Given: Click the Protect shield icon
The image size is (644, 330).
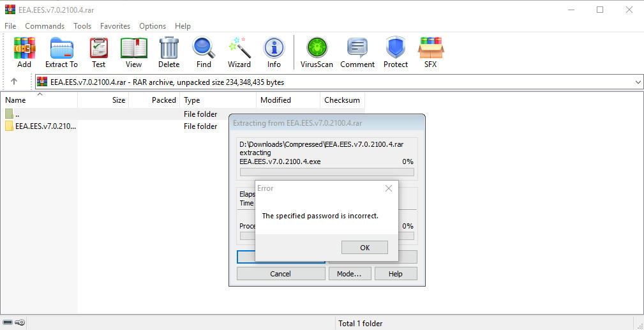Looking at the screenshot, I should click(x=396, y=48).
